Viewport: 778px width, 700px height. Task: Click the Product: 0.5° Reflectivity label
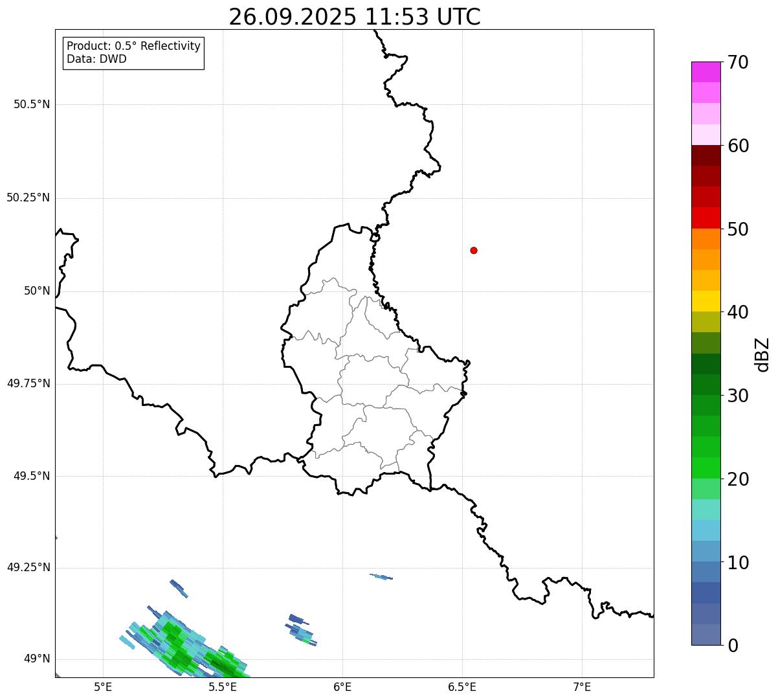[134, 47]
